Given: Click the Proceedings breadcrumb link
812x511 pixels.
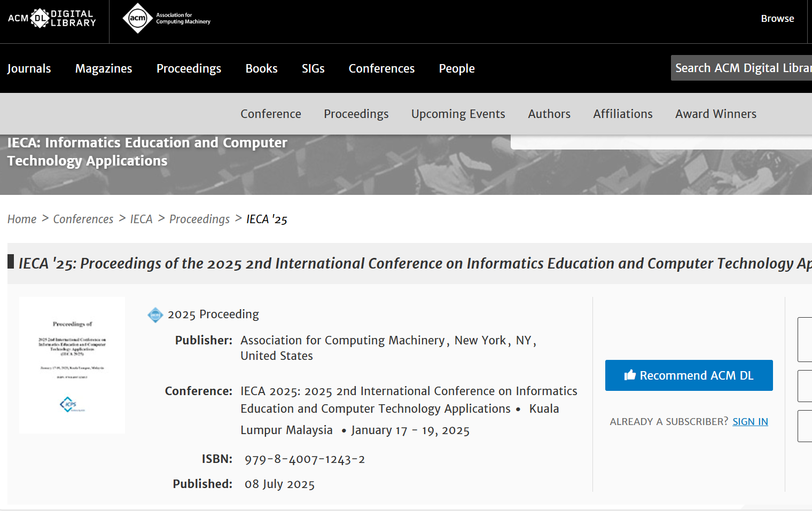Looking at the screenshot, I should click(x=199, y=219).
